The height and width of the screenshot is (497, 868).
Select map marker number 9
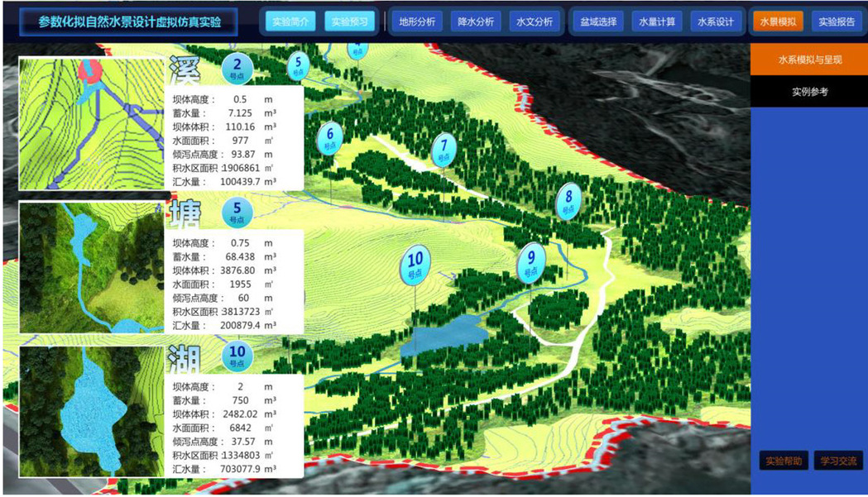coord(531,262)
